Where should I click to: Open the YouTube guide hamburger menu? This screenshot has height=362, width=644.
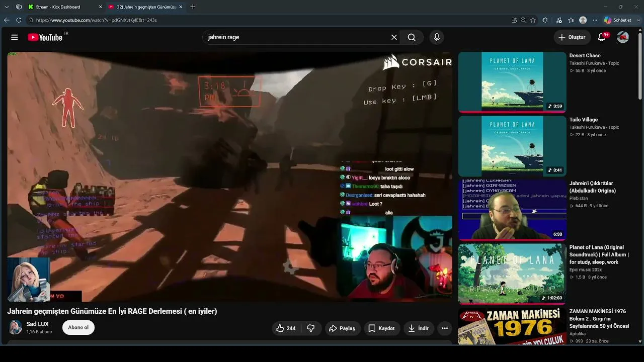coord(15,37)
